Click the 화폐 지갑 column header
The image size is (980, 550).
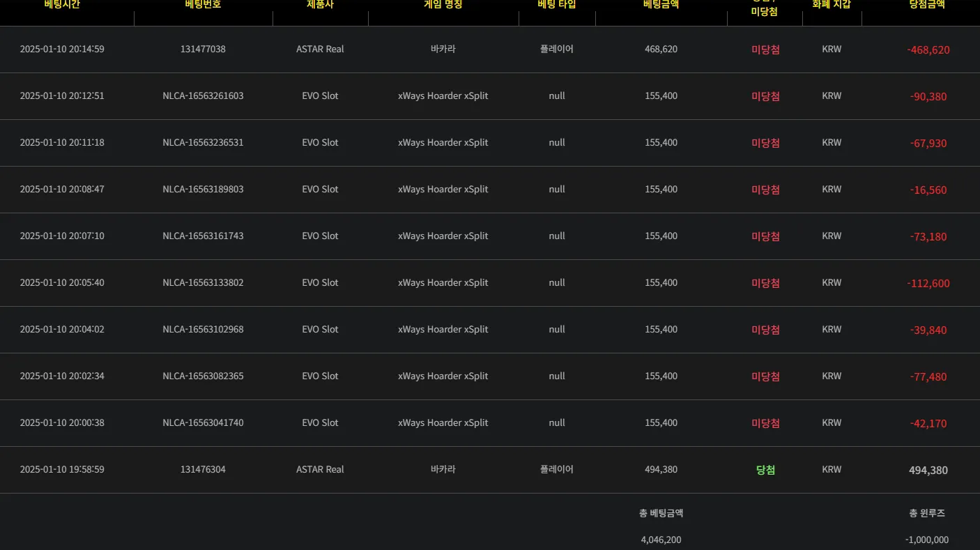[x=832, y=4]
